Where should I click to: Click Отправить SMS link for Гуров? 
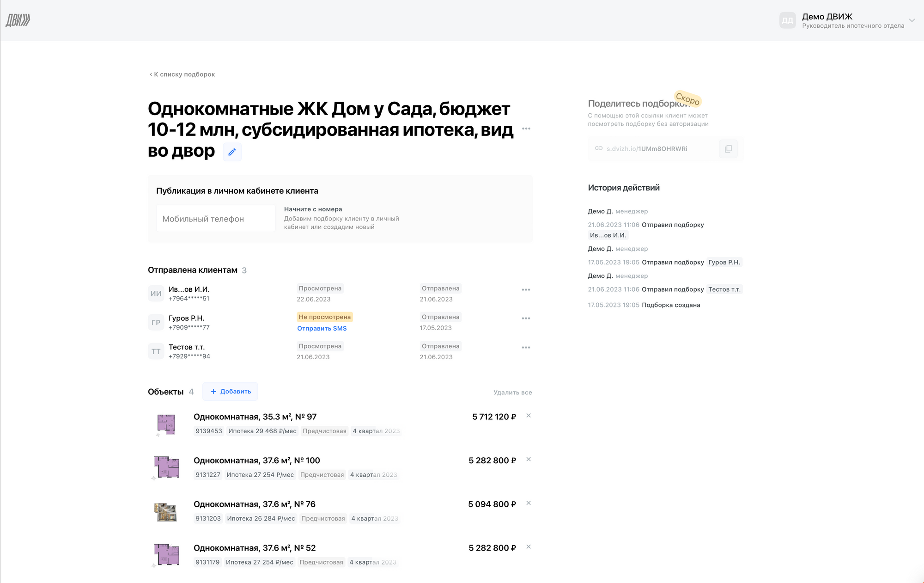(x=322, y=328)
